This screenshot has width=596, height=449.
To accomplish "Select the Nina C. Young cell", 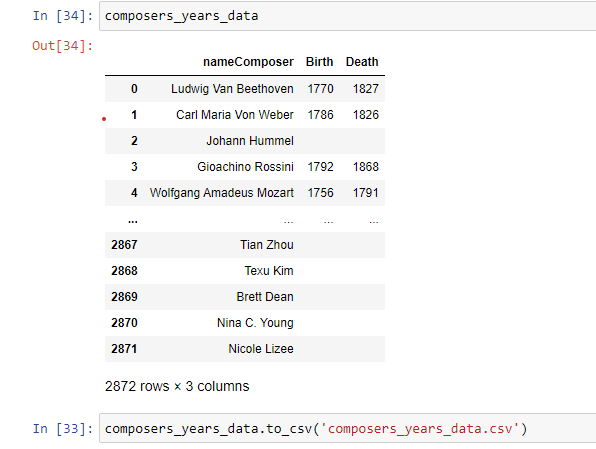I will pos(255,323).
